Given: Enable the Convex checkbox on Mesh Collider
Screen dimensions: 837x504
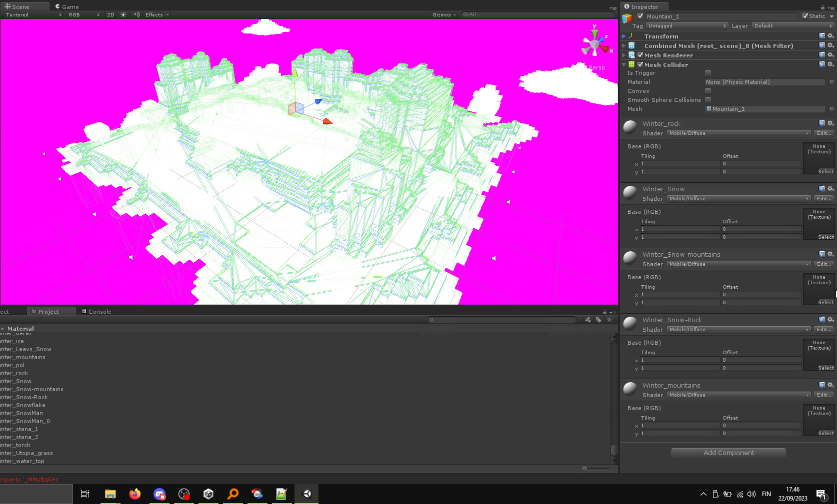Looking at the screenshot, I should click(x=707, y=91).
